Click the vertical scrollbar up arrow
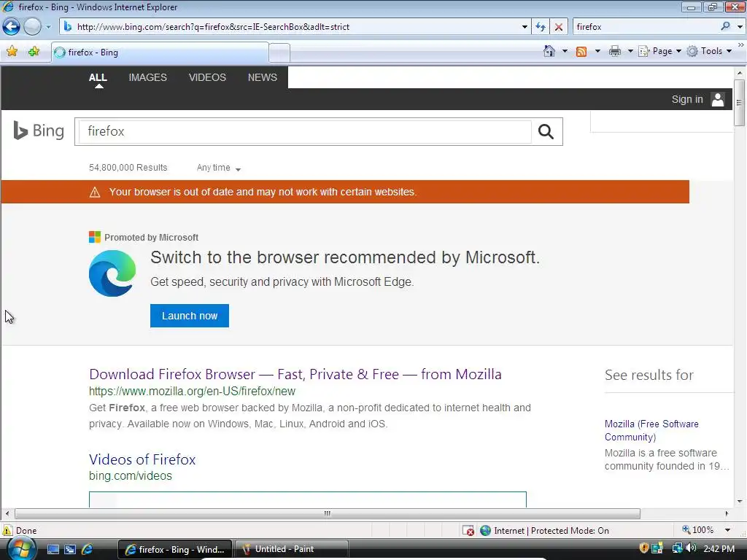747x560 pixels. coord(740,74)
